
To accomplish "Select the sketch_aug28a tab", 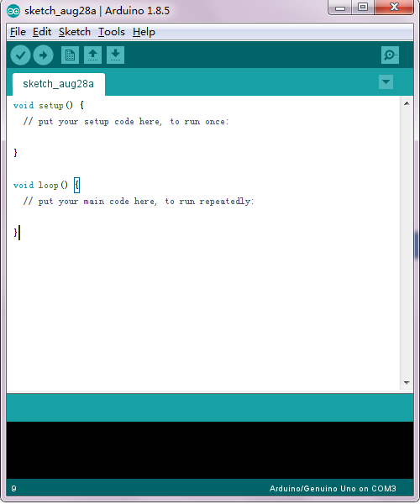I will tap(59, 84).
